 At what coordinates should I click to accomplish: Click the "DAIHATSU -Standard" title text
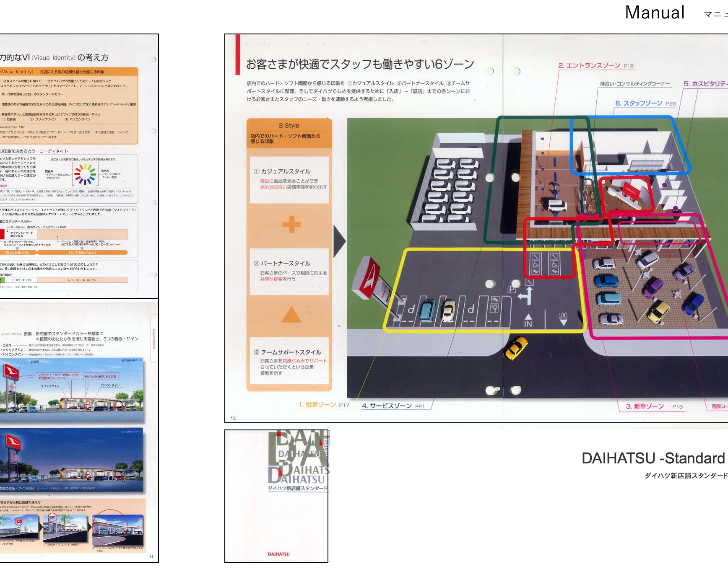tap(653, 458)
